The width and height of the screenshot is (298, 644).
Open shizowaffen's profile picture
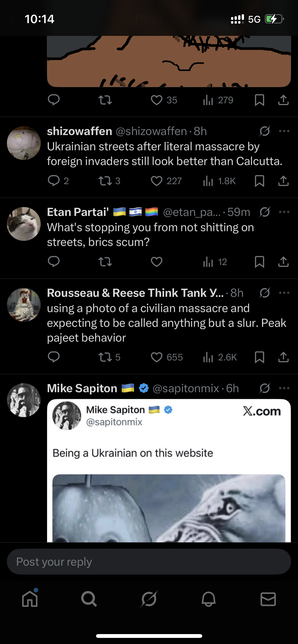(24, 143)
